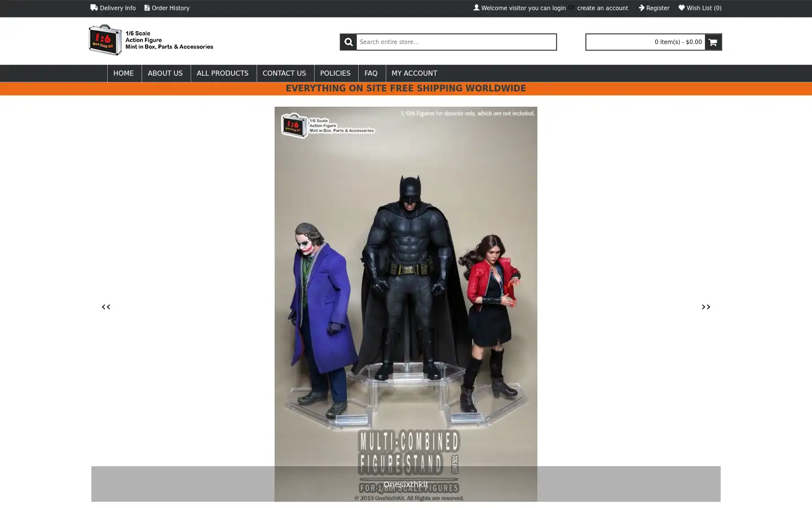Click the Order History document icon
The height and width of the screenshot is (508, 812).
point(147,8)
